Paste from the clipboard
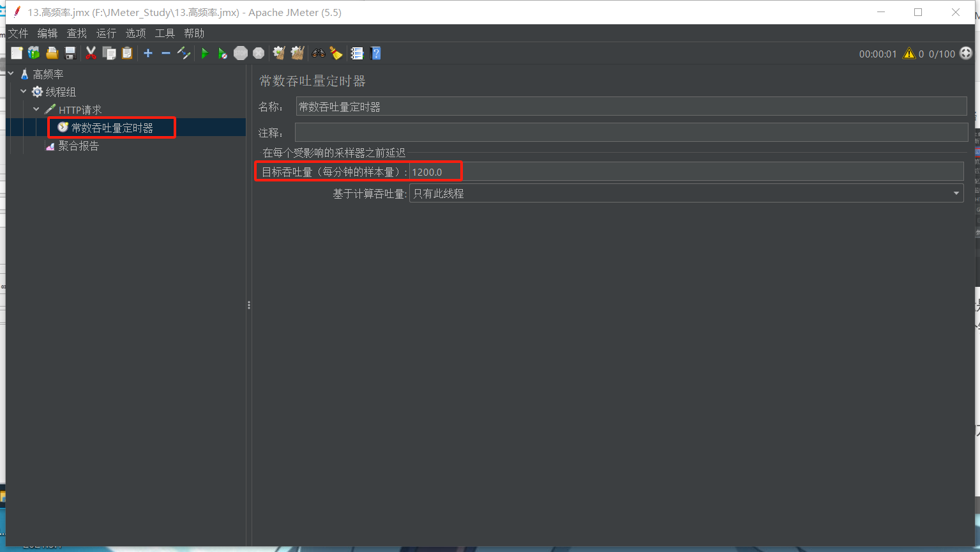Viewport: 980px width, 552px height. [127, 54]
